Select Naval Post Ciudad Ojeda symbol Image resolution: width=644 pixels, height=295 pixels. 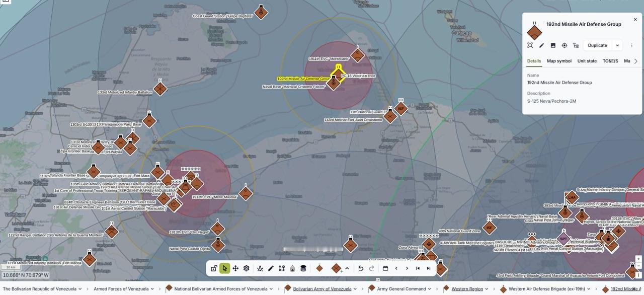click(x=218, y=245)
